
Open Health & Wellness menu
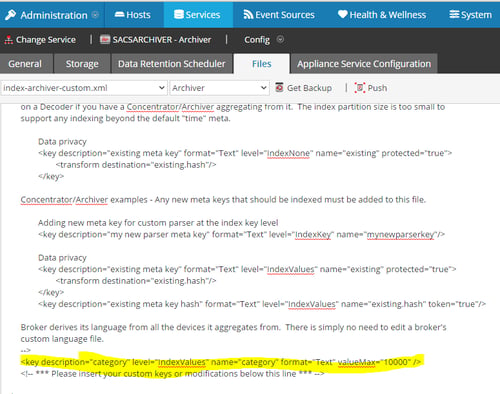[382, 15]
